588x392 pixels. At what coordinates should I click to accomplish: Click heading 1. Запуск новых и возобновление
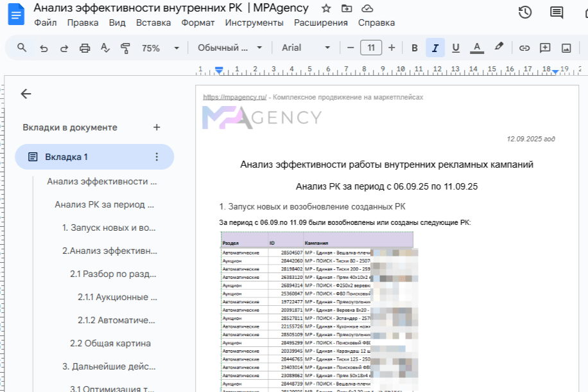click(x=313, y=206)
